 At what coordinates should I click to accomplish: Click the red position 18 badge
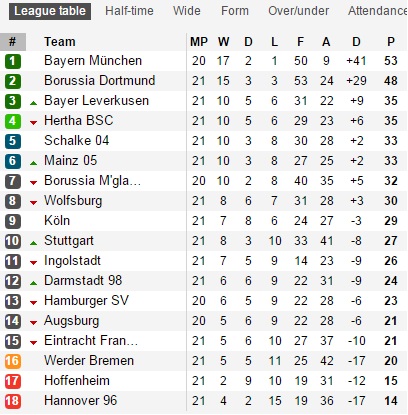tap(13, 401)
